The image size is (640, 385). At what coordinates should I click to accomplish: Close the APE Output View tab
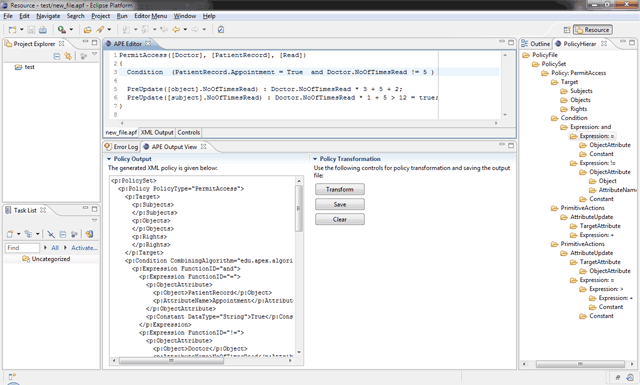(x=203, y=147)
